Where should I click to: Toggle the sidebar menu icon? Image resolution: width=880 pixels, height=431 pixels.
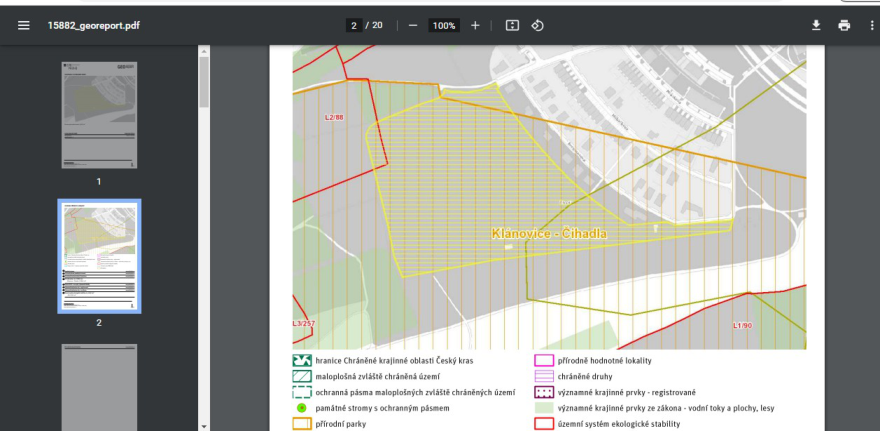(x=24, y=25)
